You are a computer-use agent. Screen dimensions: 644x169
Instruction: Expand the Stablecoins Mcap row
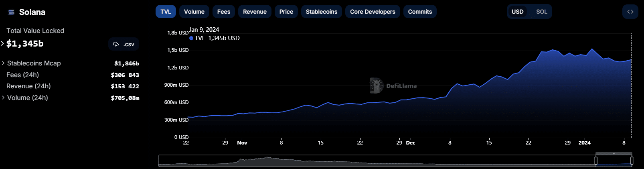[x=3, y=63]
